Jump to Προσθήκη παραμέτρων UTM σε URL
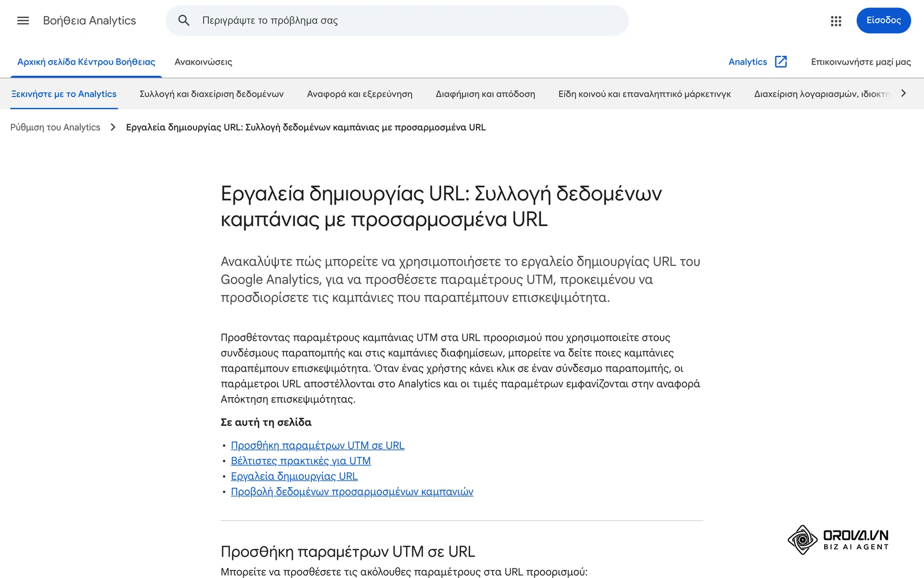The image size is (924, 578). 318,446
